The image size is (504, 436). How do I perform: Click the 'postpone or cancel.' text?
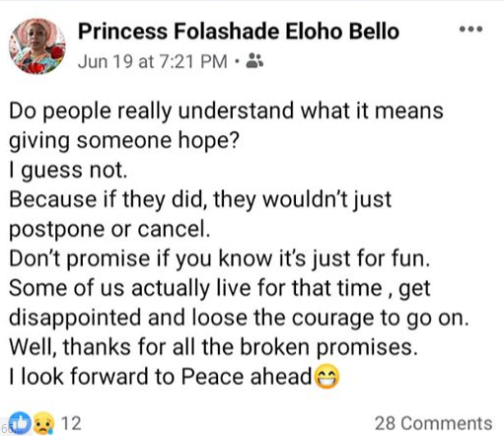(x=109, y=230)
